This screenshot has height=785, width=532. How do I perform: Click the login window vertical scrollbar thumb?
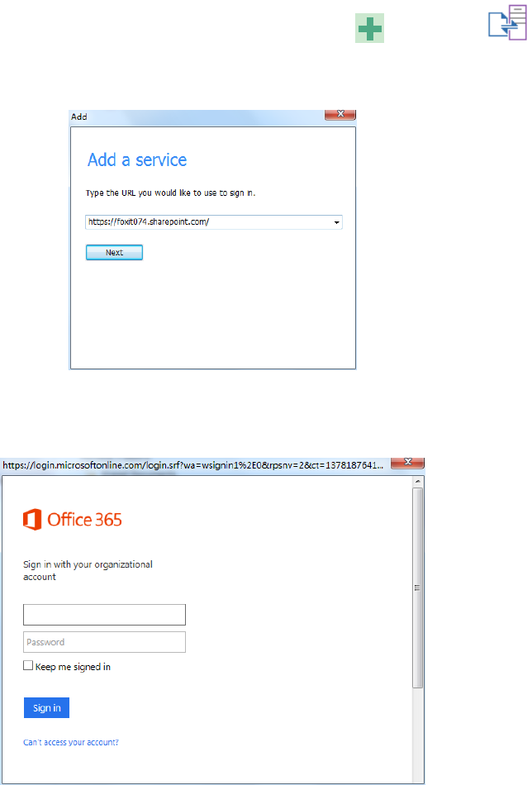pos(418,588)
